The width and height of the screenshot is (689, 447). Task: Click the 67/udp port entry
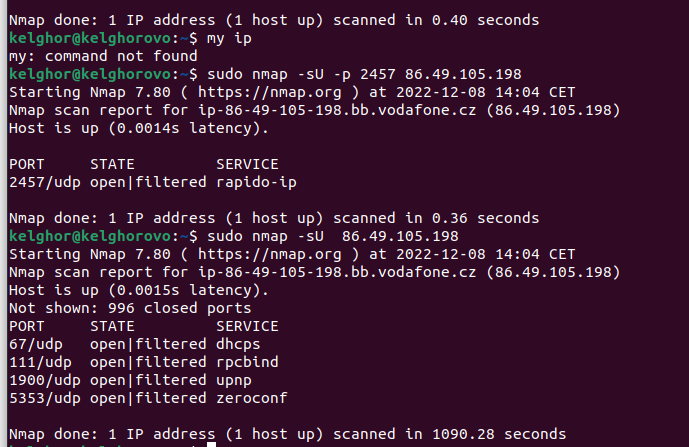[35, 344]
